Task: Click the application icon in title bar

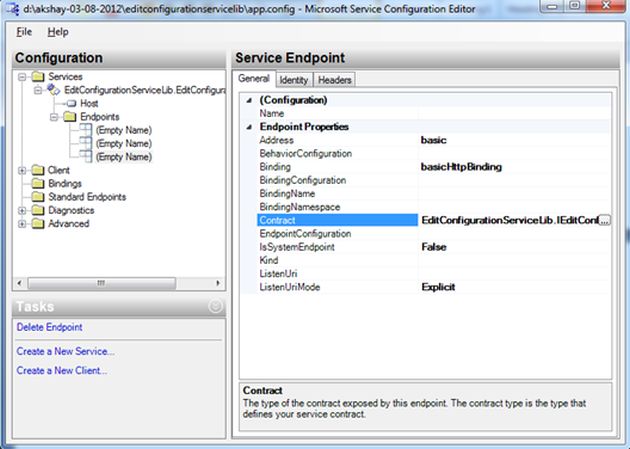Action: pos(12,8)
